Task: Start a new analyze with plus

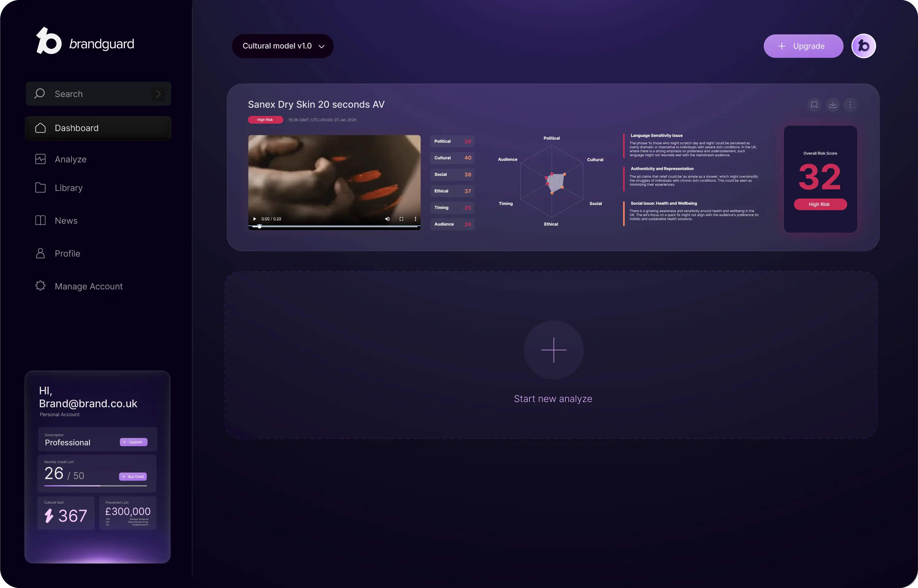Action: pos(553,350)
